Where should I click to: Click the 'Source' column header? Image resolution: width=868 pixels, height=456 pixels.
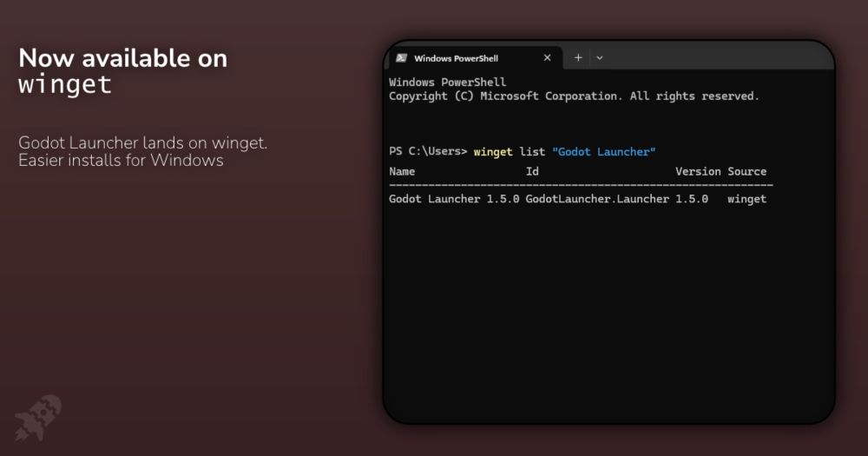(746, 171)
